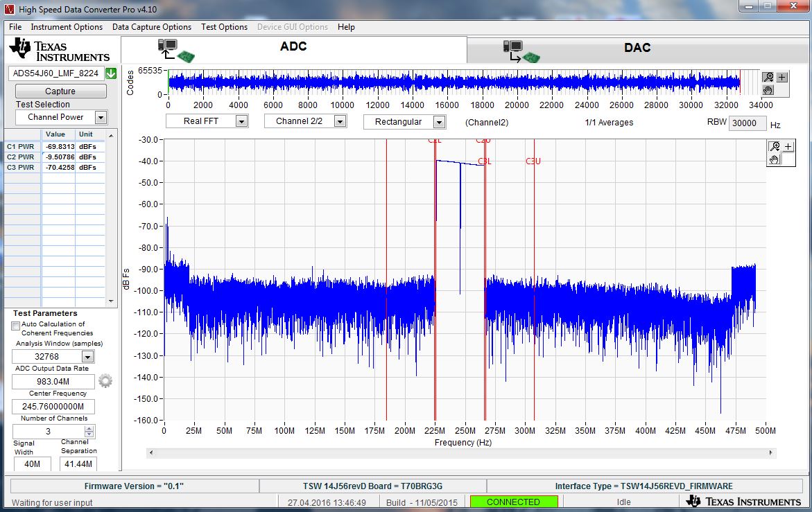Open the ADS54J60_LMF_8224 device selector
Image resolution: width=812 pixels, height=512 pixels.
(56, 73)
